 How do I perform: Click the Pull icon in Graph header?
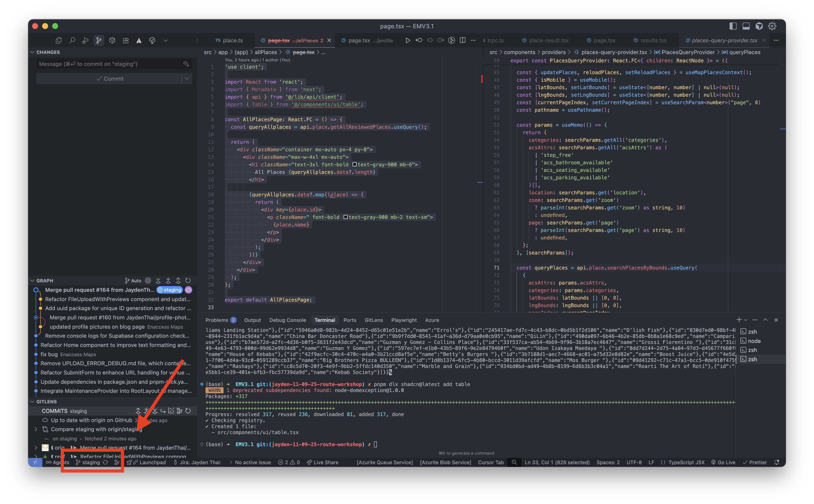point(168,281)
